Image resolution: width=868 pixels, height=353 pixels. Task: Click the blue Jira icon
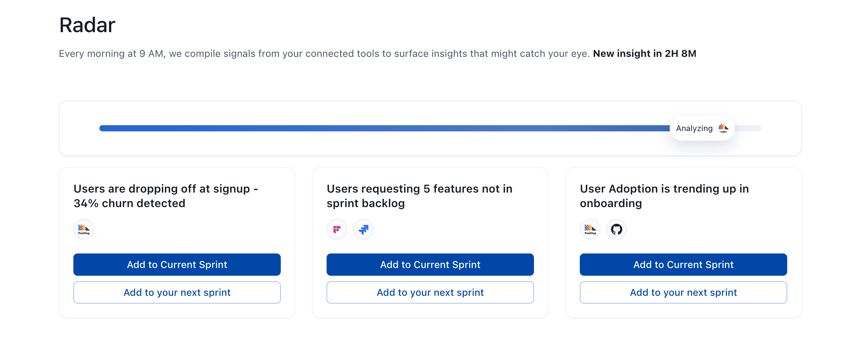point(363,229)
